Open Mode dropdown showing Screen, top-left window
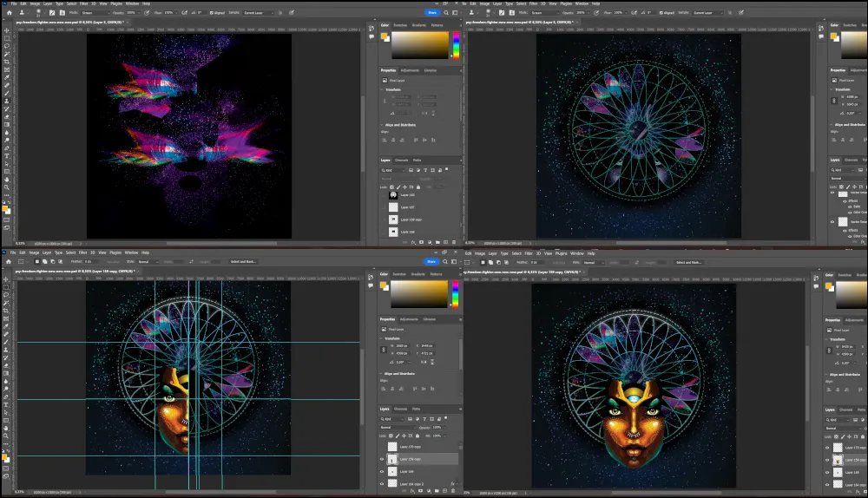Screen dimensions: 868x498 pos(95,12)
